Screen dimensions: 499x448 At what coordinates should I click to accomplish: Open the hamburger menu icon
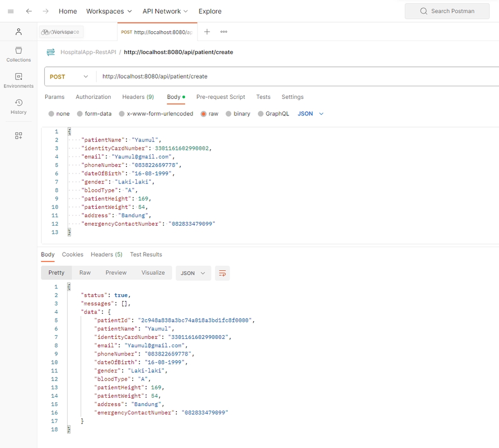tap(10, 11)
